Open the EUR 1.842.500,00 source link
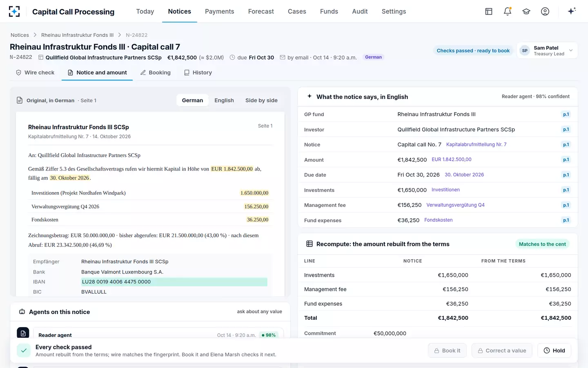This screenshot has height=368, width=588. pyautogui.click(x=452, y=160)
